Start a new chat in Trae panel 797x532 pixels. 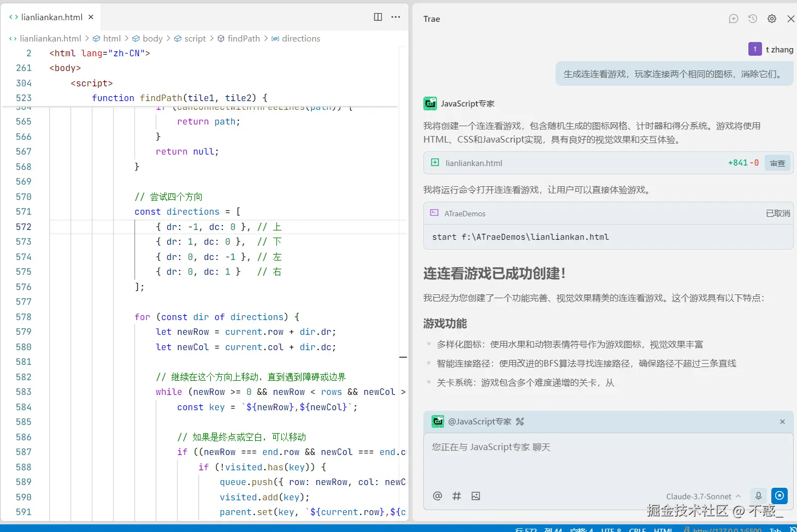coord(734,19)
